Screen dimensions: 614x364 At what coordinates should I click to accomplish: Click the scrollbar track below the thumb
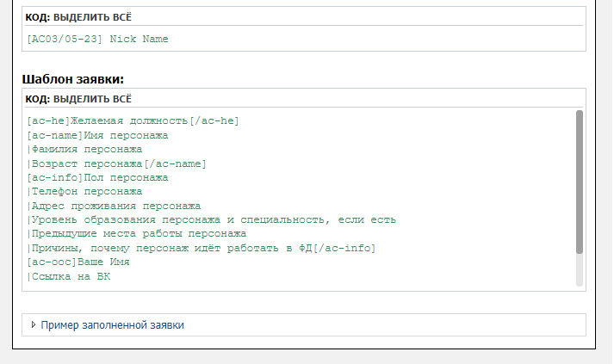(580, 270)
